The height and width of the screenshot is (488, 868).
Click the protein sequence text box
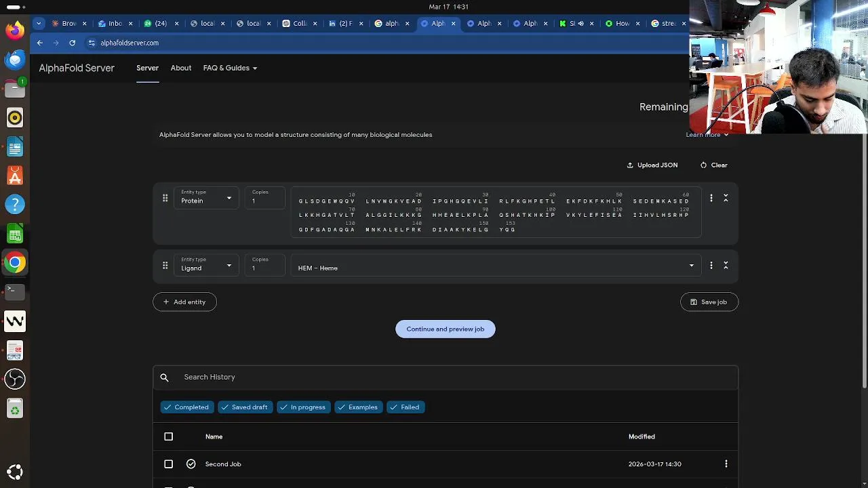[x=496, y=212]
